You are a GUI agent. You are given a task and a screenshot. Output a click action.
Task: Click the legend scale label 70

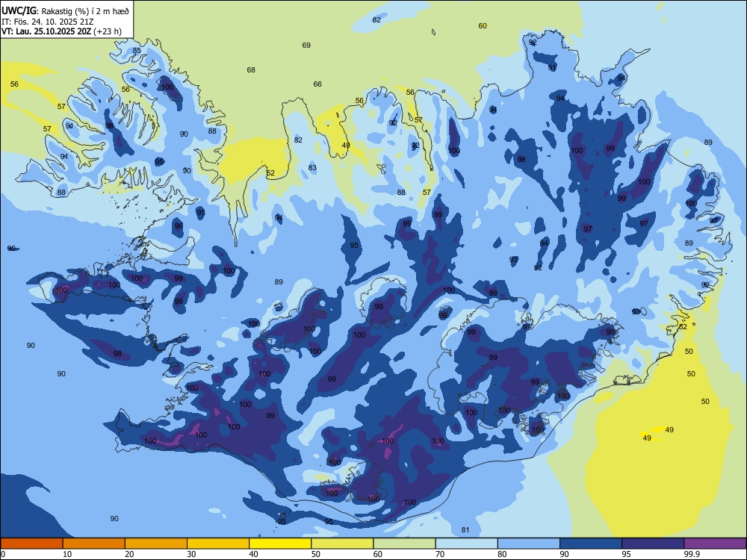point(440,554)
